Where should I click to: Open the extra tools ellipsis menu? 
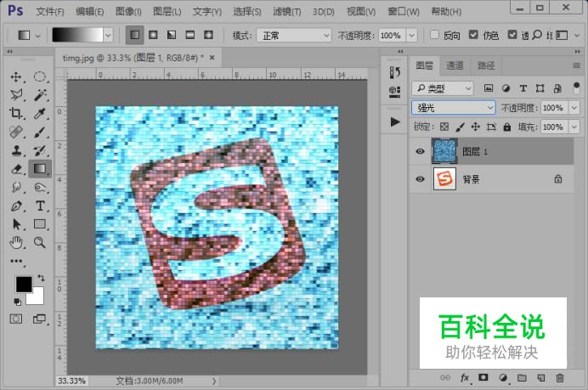(16, 261)
